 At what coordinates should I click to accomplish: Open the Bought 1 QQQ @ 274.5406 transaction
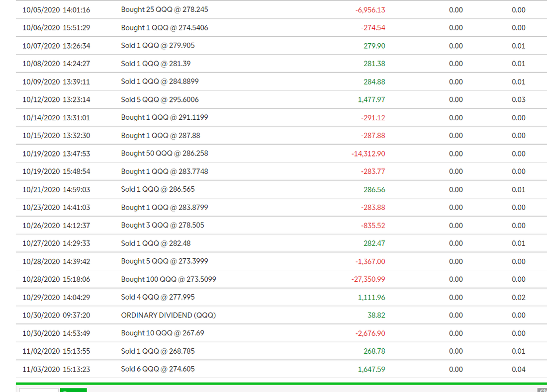164,27
